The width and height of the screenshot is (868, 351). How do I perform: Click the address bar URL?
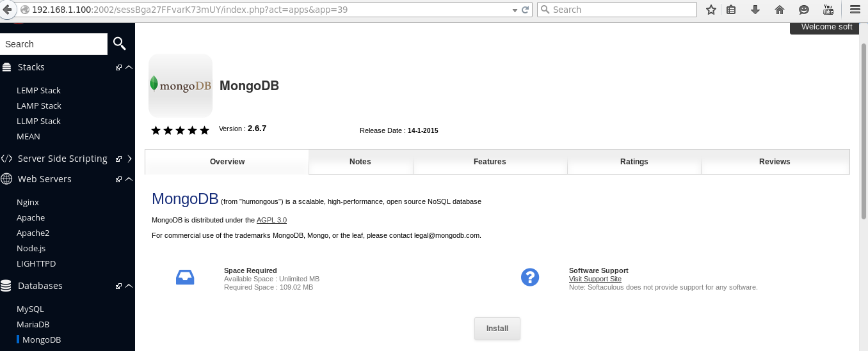[189, 10]
